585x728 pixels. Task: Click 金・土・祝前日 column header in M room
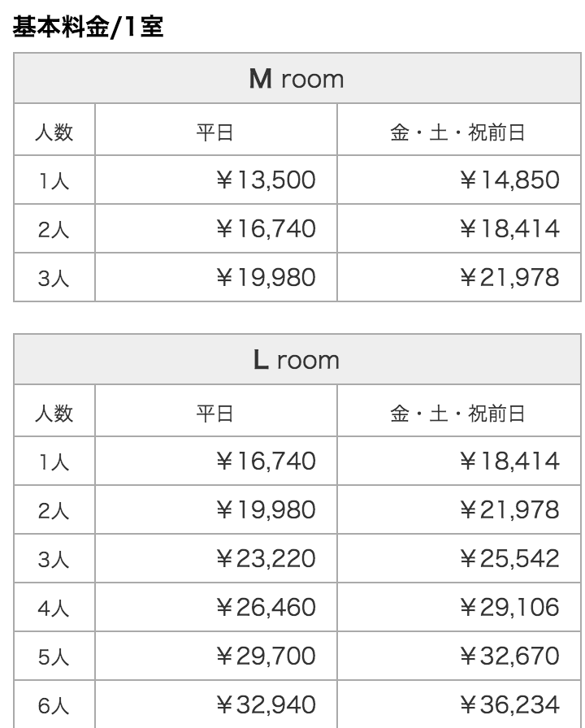pyautogui.click(x=457, y=132)
